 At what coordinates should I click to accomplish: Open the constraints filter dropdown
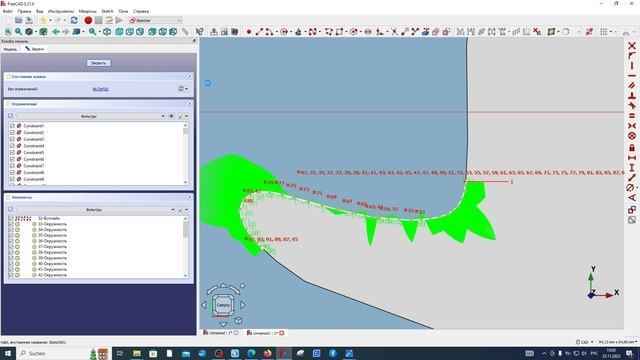click(x=91, y=116)
